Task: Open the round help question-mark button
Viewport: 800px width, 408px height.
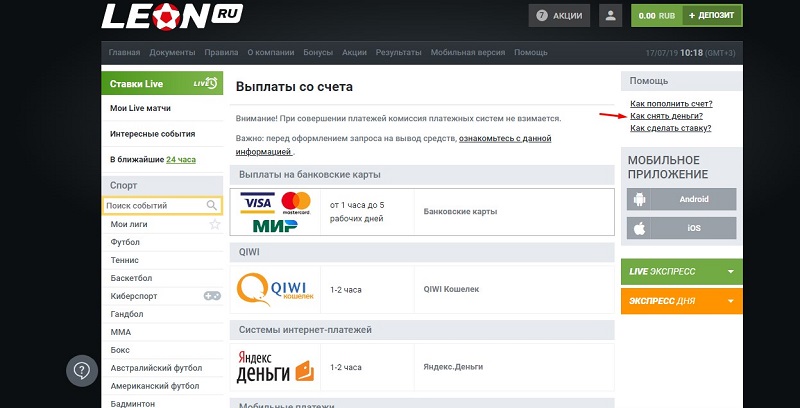Action: coord(82,371)
